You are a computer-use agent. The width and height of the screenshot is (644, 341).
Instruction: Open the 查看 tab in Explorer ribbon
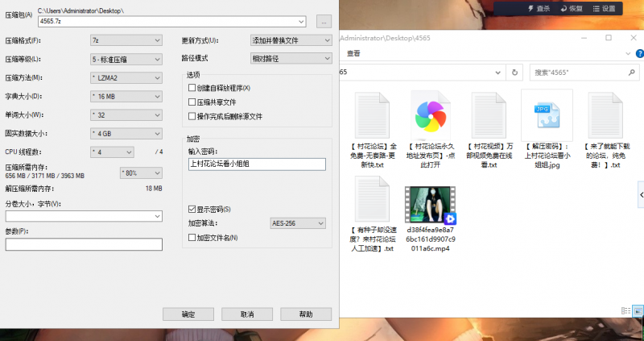353,53
